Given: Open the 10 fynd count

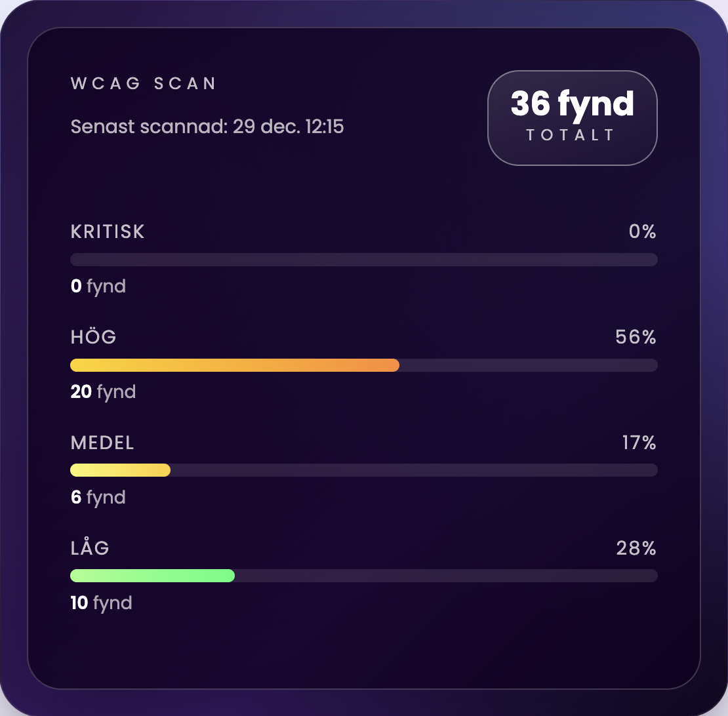Looking at the screenshot, I should click(101, 603).
